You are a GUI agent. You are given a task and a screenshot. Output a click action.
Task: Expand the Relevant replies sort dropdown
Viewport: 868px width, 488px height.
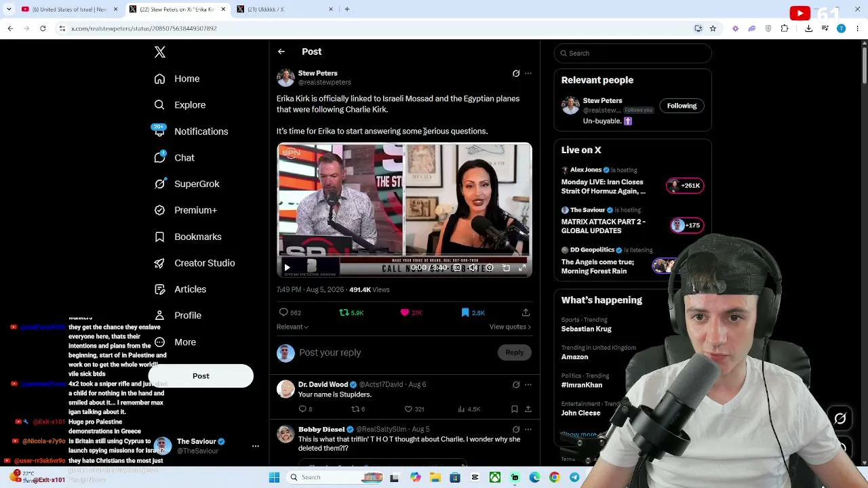292,327
